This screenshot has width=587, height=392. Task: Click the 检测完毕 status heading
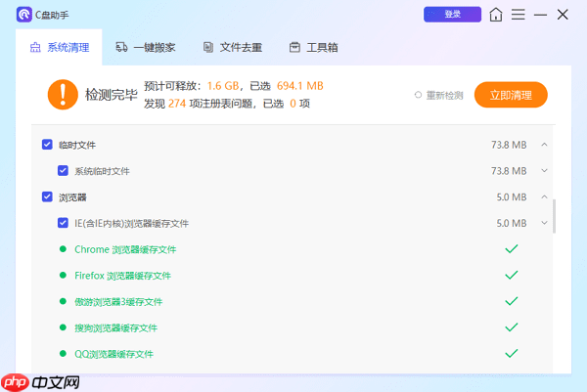[x=112, y=95]
